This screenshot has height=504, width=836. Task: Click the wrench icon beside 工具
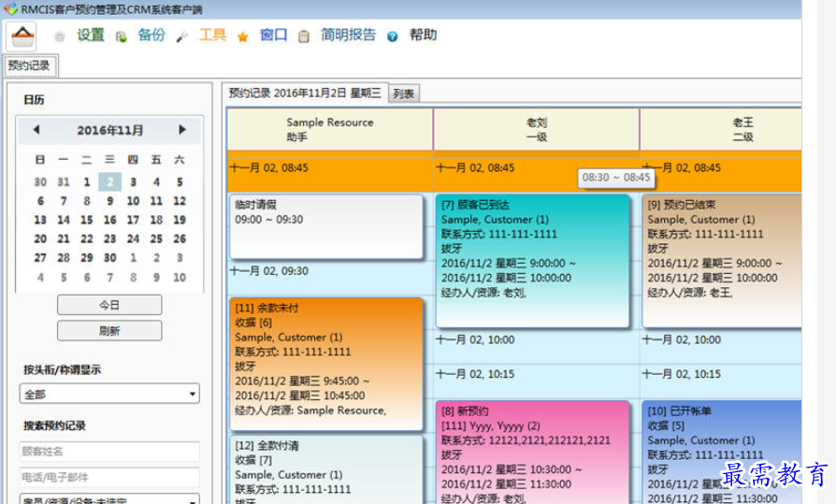[182, 36]
